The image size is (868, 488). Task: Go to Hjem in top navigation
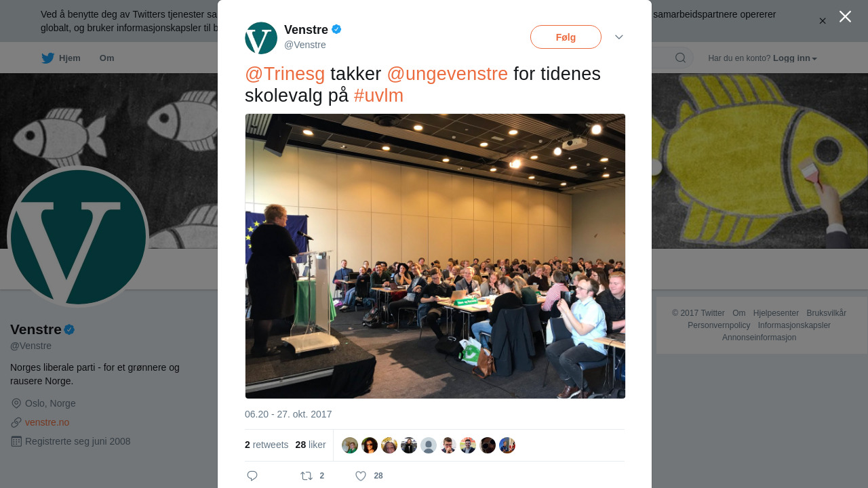[69, 58]
